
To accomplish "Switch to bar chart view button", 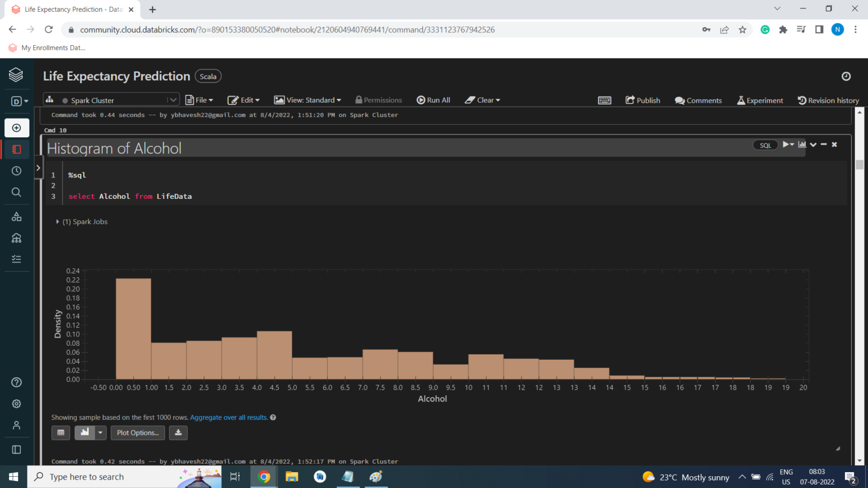I will (x=85, y=433).
